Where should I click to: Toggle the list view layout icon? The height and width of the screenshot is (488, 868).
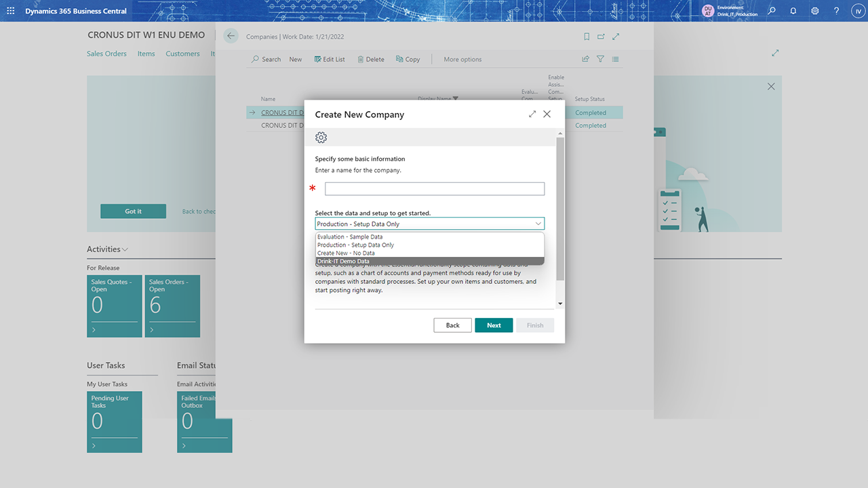pyautogui.click(x=615, y=60)
